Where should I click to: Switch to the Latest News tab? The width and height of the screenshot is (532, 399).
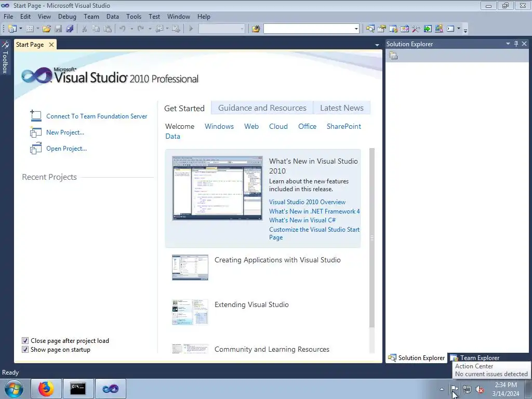coord(342,108)
